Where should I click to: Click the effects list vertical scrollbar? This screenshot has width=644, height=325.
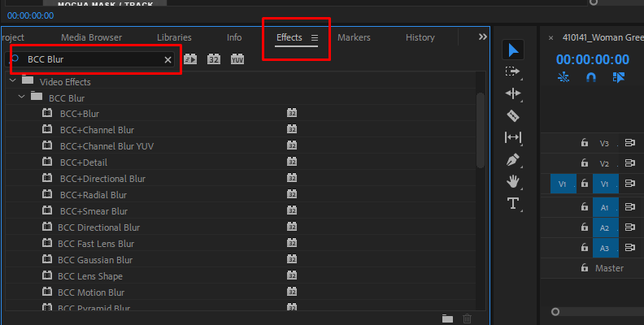pyautogui.click(x=480, y=131)
